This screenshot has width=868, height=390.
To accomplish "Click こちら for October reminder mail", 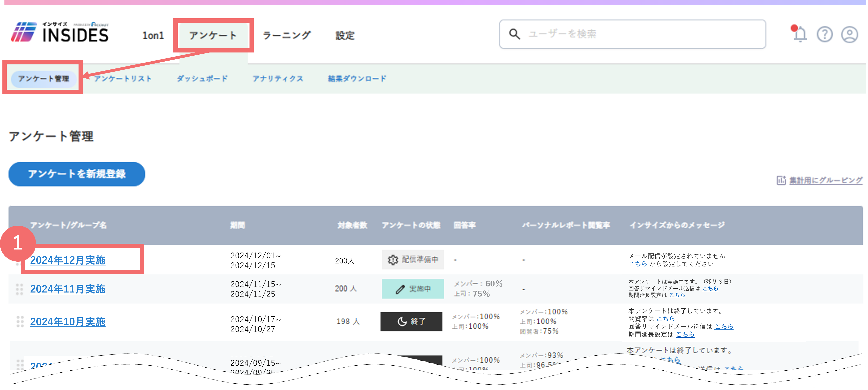I will [x=724, y=327].
